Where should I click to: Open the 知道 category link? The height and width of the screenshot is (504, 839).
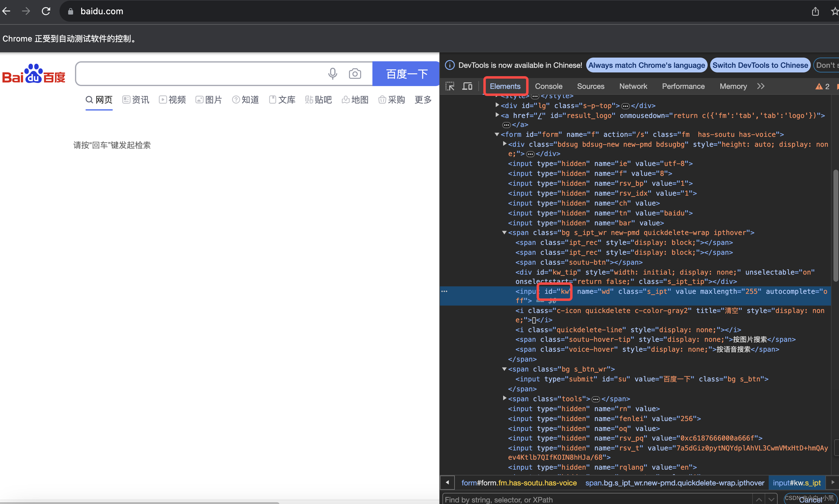(x=245, y=100)
